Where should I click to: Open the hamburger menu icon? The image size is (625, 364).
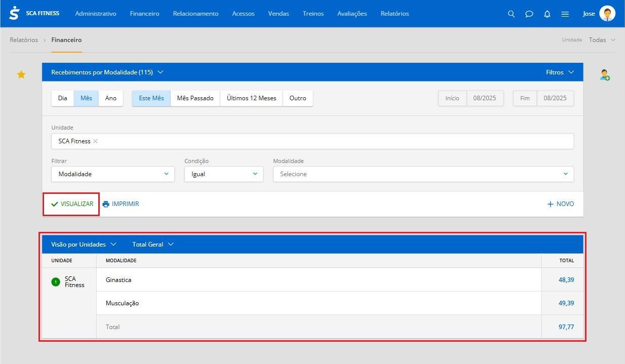tap(565, 14)
